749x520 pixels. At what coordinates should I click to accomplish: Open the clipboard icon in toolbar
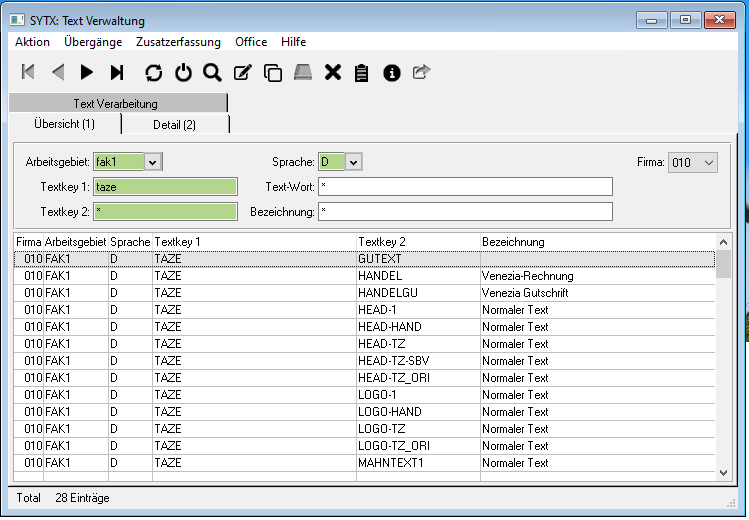(362, 72)
